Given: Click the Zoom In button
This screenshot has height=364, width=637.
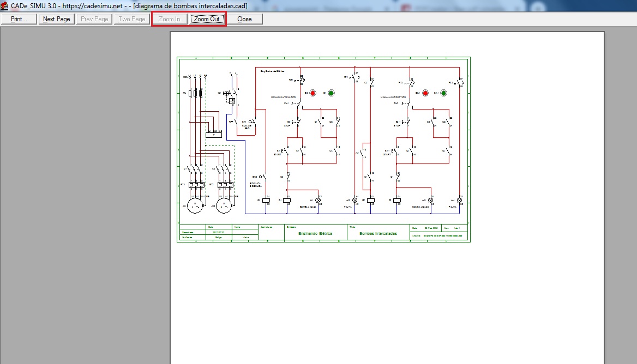Looking at the screenshot, I should point(169,19).
